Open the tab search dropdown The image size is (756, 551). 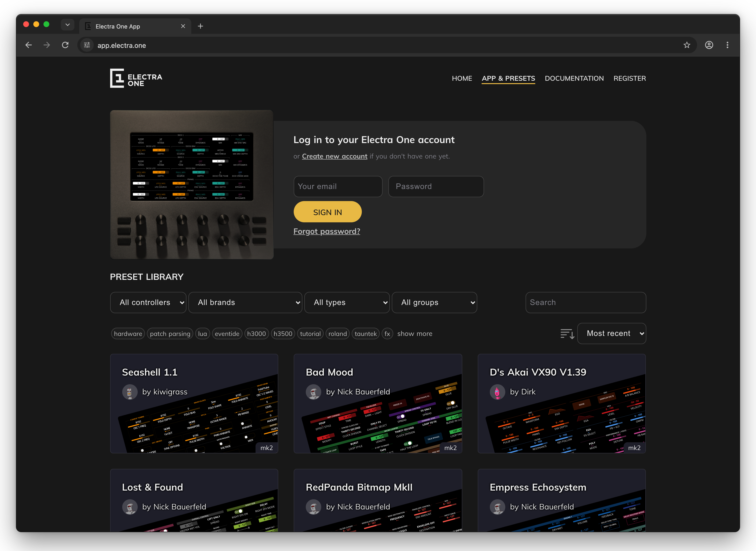[x=68, y=25]
